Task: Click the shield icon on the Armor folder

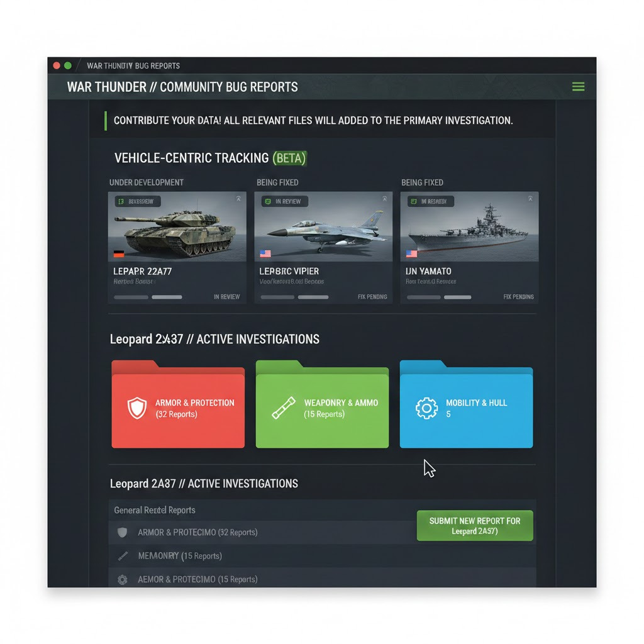Action: (136, 408)
